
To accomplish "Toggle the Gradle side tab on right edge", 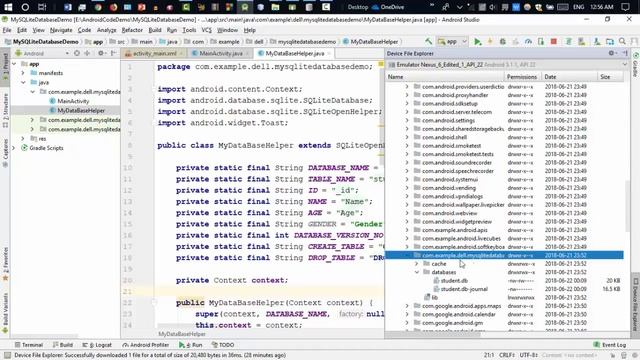I will tap(636, 64).
